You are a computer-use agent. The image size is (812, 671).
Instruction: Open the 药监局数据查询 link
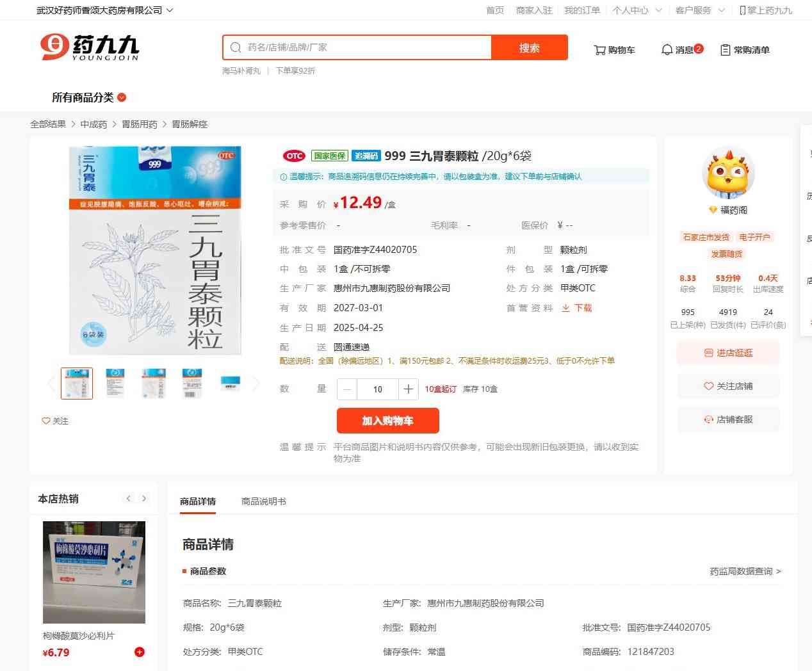tap(745, 571)
